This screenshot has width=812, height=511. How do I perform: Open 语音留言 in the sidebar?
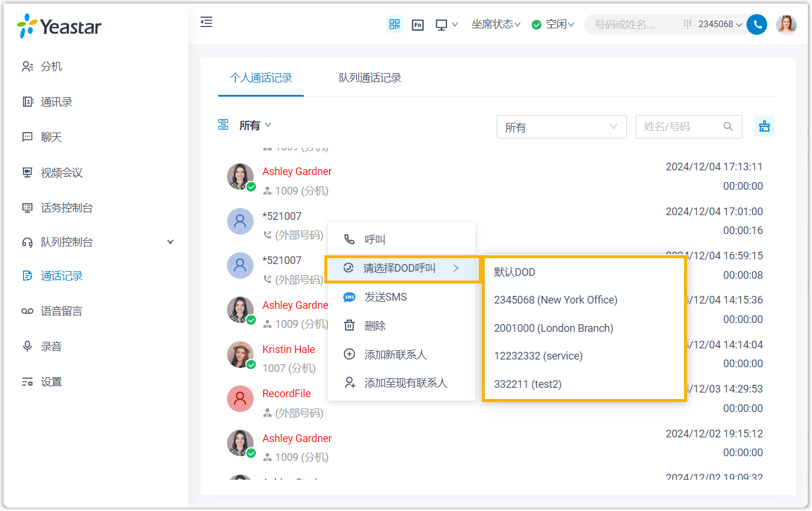(61, 311)
